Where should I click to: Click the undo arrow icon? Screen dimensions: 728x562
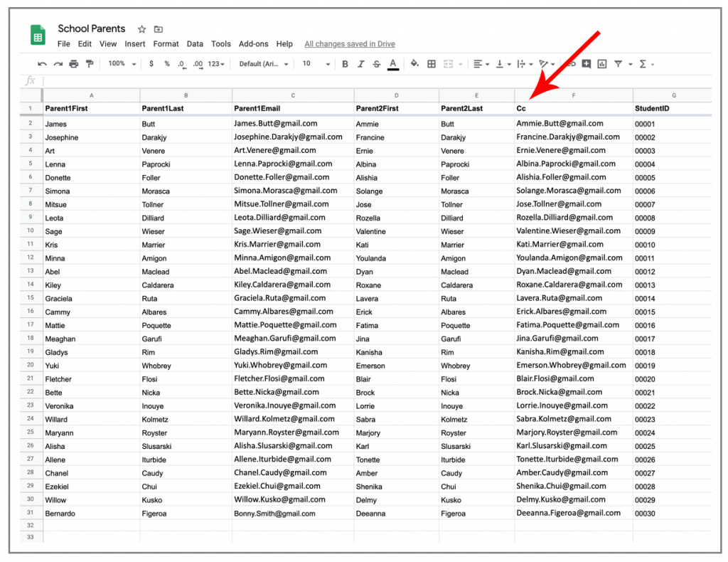(x=42, y=63)
